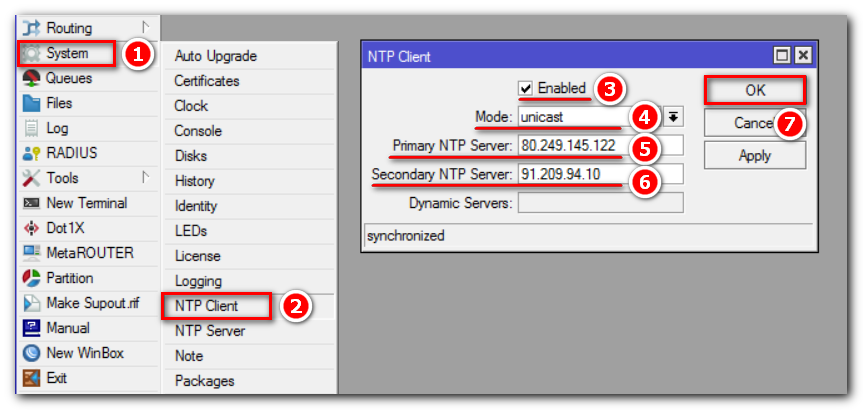Open the Clock submenu entry

pyautogui.click(x=191, y=106)
